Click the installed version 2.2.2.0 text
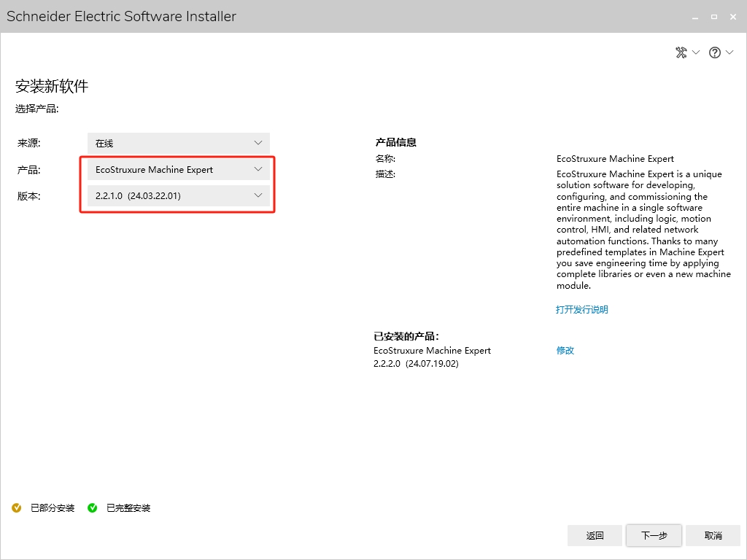The height and width of the screenshot is (560, 747). (x=416, y=363)
